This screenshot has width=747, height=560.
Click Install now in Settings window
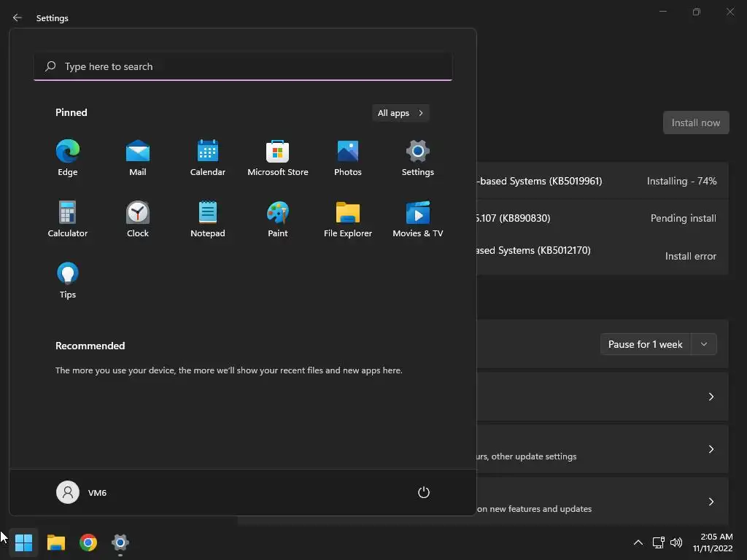695,122
